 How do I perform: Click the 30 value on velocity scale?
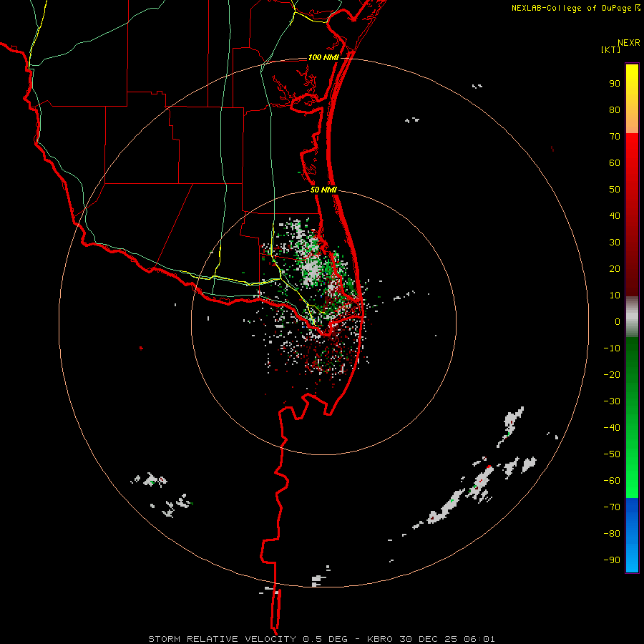pyautogui.click(x=615, y=243)
